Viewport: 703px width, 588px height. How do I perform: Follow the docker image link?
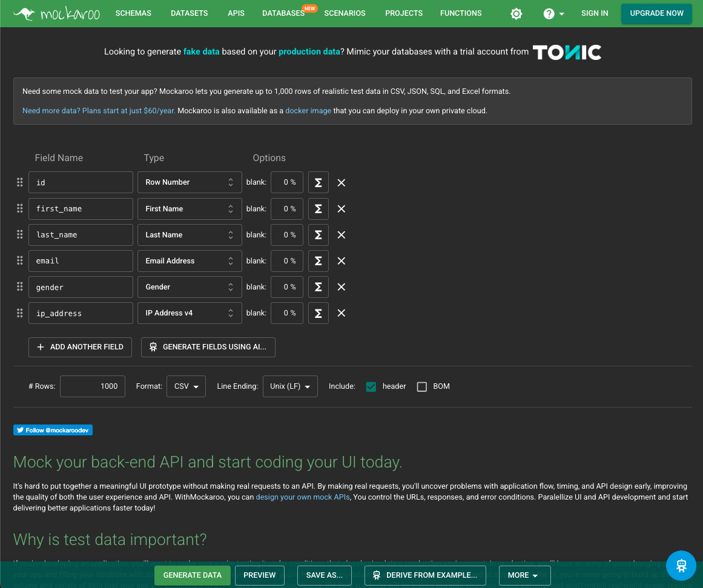pos(308,111)
